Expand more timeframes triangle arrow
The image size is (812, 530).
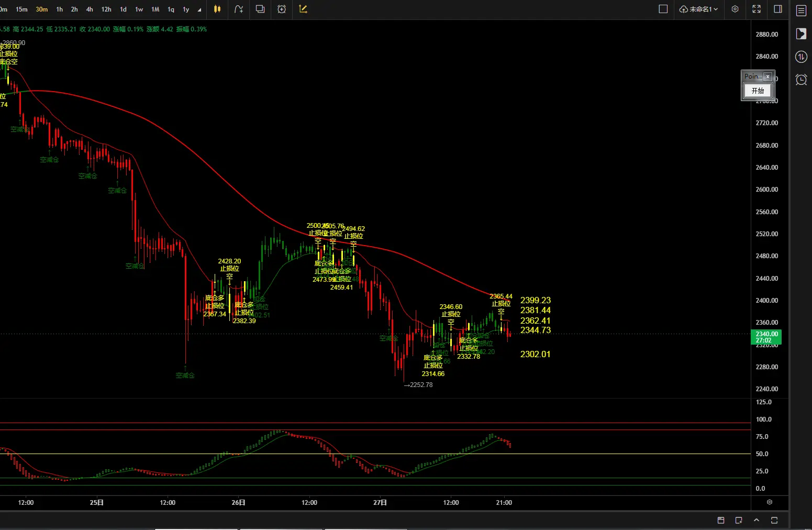point(199,9)
